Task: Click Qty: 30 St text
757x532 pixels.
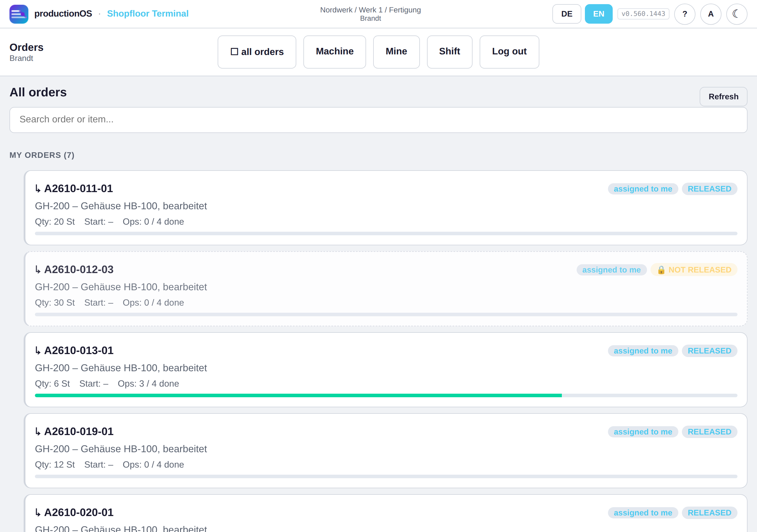Action: [55, 303]
